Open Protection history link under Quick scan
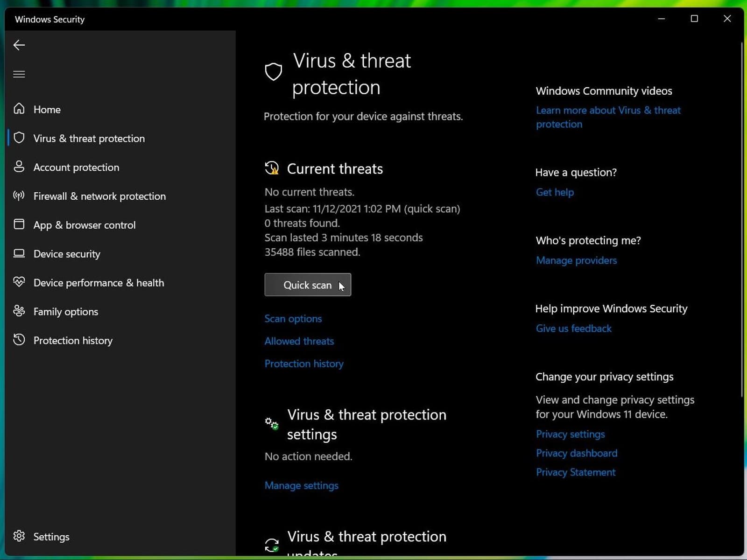The height and width of the screenshot is (560, 747). point(304,364)
